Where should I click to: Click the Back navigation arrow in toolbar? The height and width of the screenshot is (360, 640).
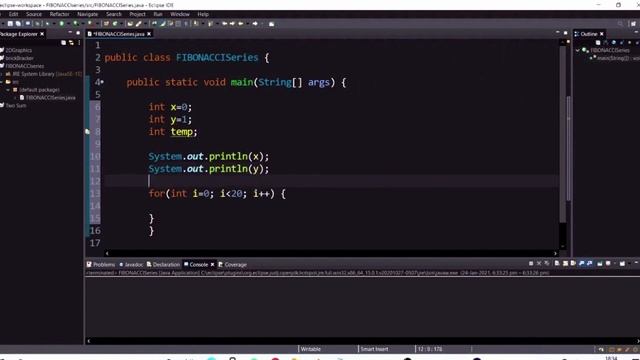tap(240, 24)
